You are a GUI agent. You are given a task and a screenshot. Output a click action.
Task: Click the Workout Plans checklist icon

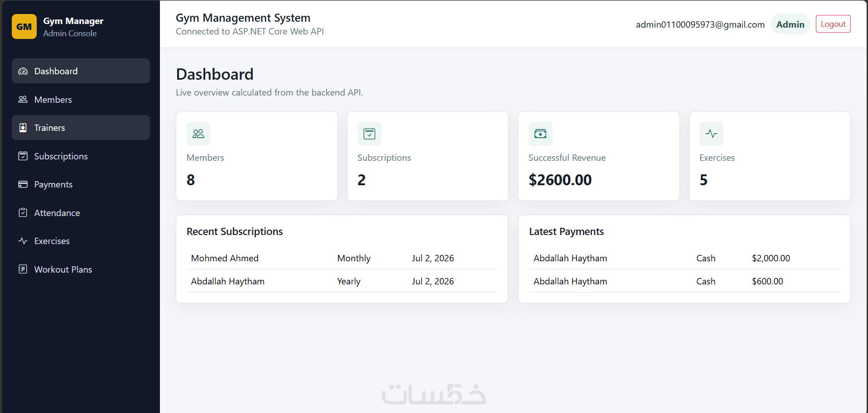(23, 269)
